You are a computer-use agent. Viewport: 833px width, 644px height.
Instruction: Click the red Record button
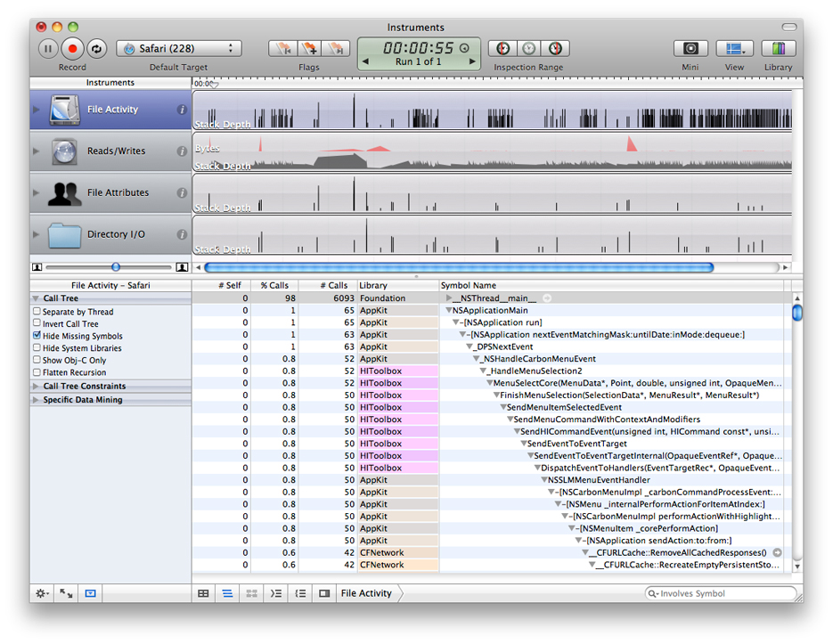point(72,49)
